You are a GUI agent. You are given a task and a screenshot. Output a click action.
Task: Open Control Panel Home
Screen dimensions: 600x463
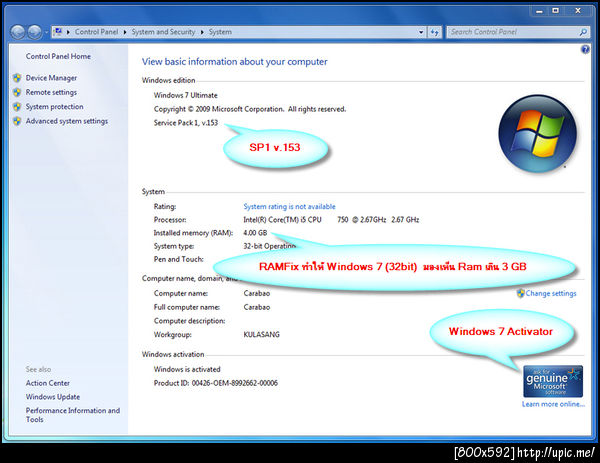coord(58,56)
